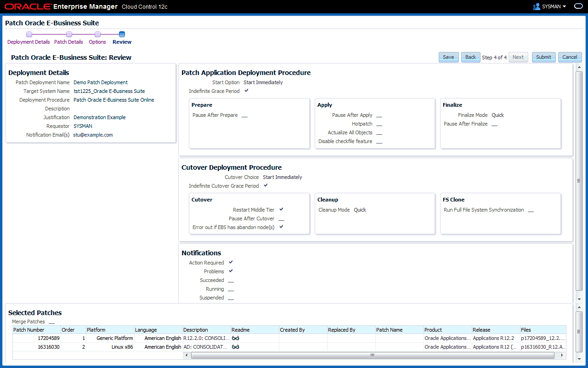Click the Description column header
This screenshot has width=588, height=368.
coord(207,330)
